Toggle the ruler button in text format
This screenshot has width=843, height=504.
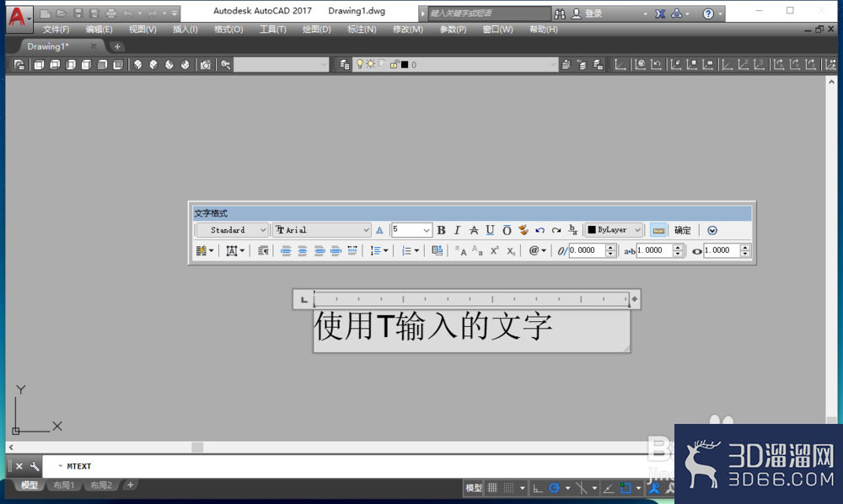coord(658,230)
